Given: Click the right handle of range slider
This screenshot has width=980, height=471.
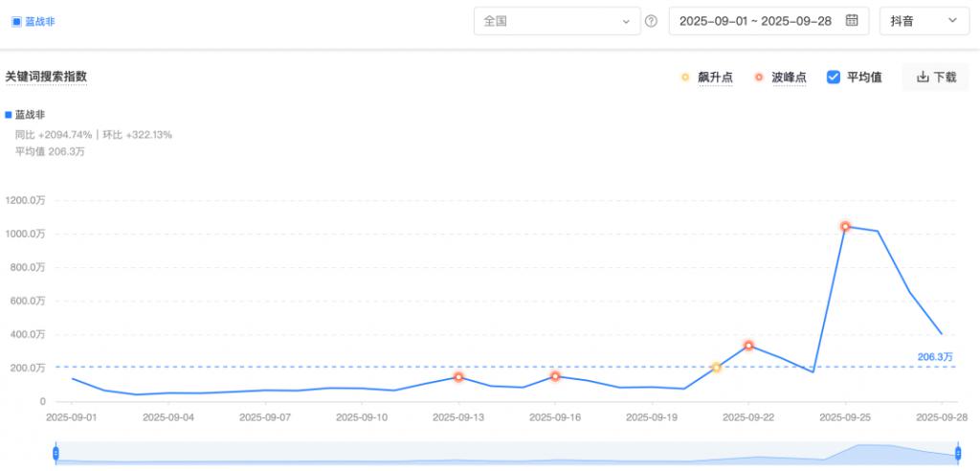Looking at the screenshot, I should tap(957, 453).
